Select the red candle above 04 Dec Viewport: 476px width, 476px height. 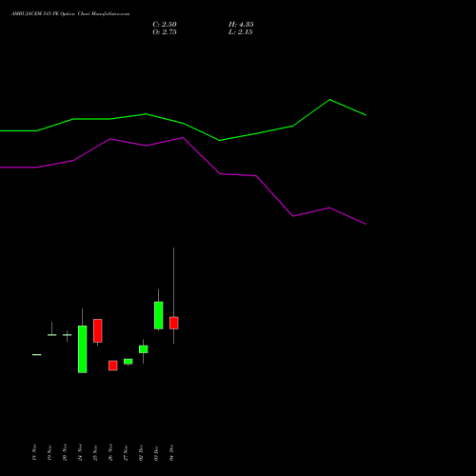174,323
